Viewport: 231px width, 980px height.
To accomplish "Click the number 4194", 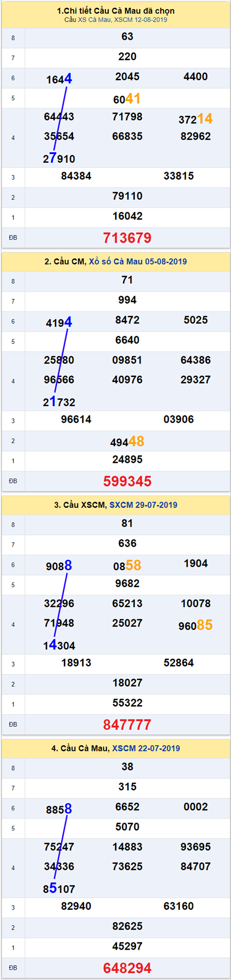I will point(59,322).
